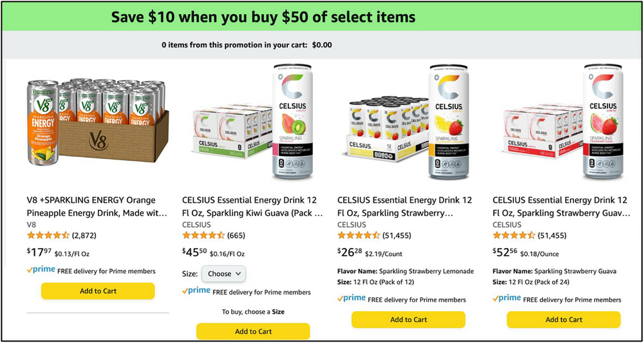
Task: Add Celsius Strawberry Guava to cart
Action: [563, 320]
